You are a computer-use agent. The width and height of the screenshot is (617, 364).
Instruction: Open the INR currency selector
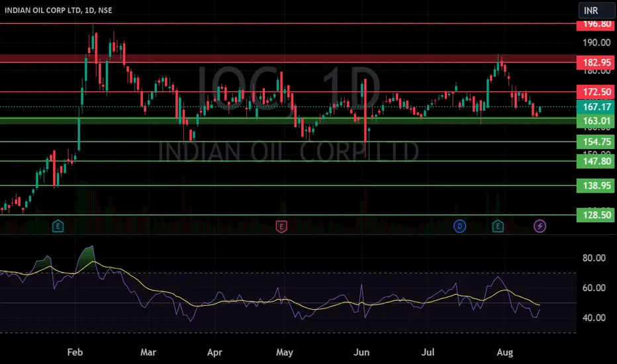pyautogui.click(x=596, y=11)
